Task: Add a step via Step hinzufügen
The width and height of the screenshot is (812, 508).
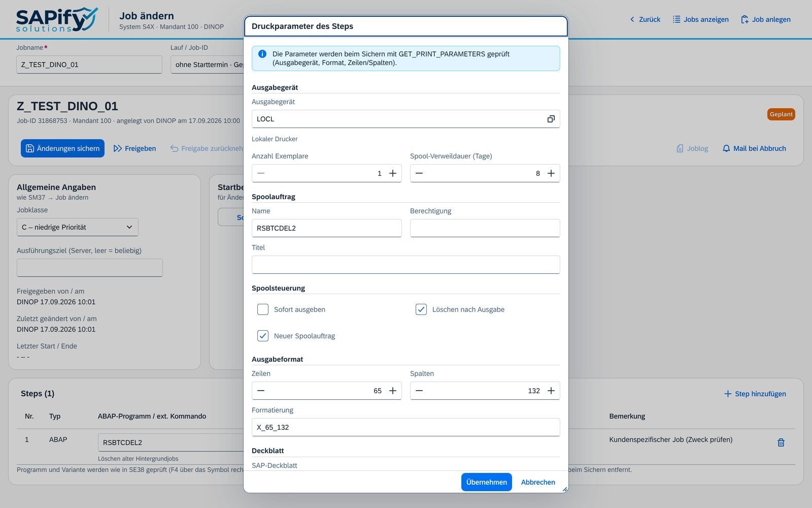Action: coord(755,394)
